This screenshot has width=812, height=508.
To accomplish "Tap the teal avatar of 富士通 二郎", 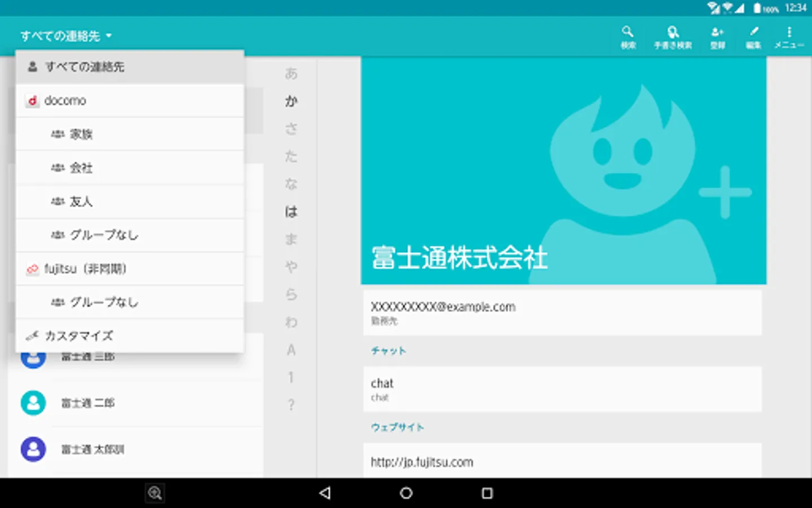I will pos(33,403).
